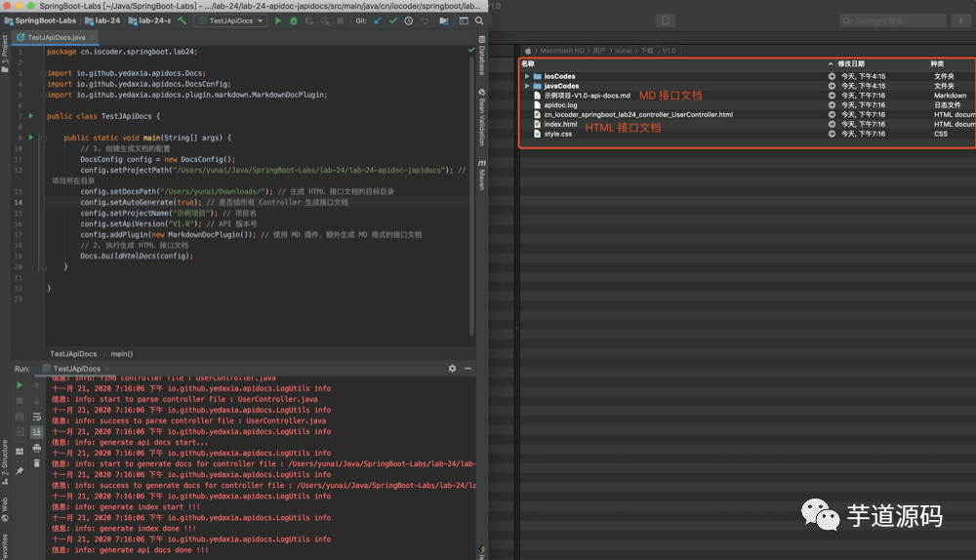Click main() breadcrumb below editor
Viewport: 976px width, 560px height.
(122, 353)
